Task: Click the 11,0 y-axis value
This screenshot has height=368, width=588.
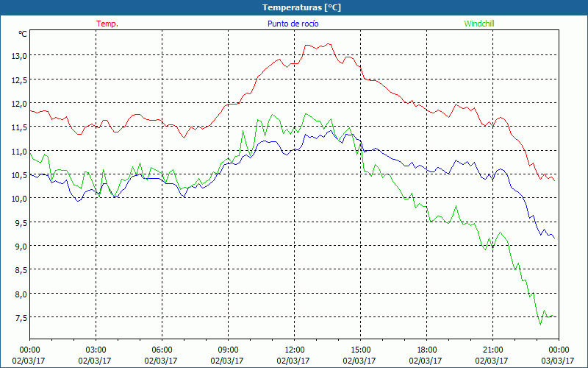Action: [19, 151]
